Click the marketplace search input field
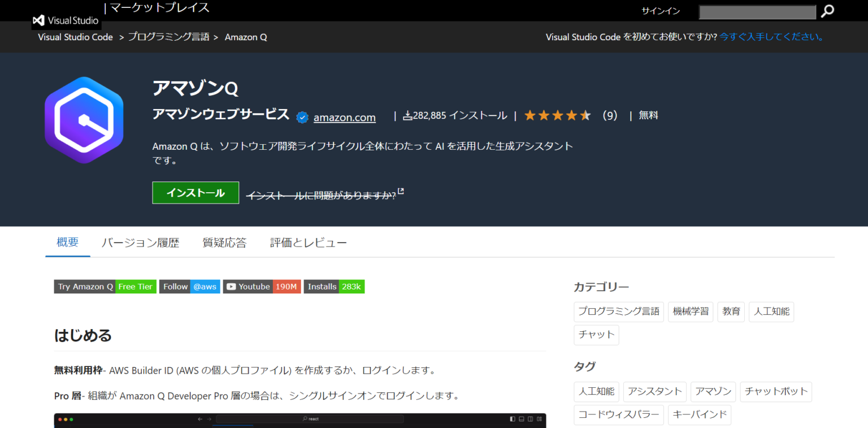 (757, 11)
